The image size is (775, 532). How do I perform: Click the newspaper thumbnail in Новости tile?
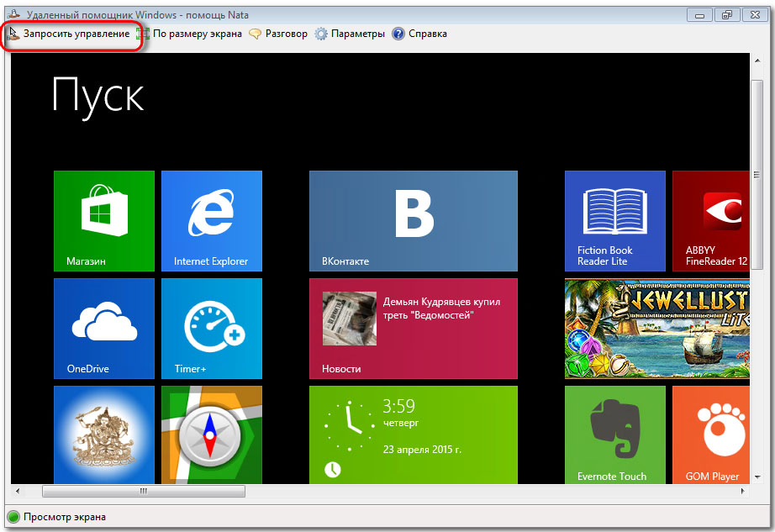[x=350, y=319]
